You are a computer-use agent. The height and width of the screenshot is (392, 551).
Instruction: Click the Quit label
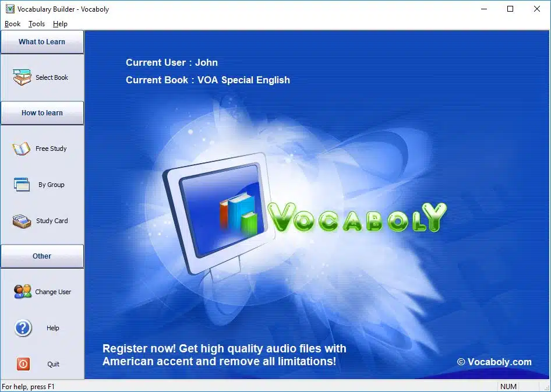[x=53, y=364]
